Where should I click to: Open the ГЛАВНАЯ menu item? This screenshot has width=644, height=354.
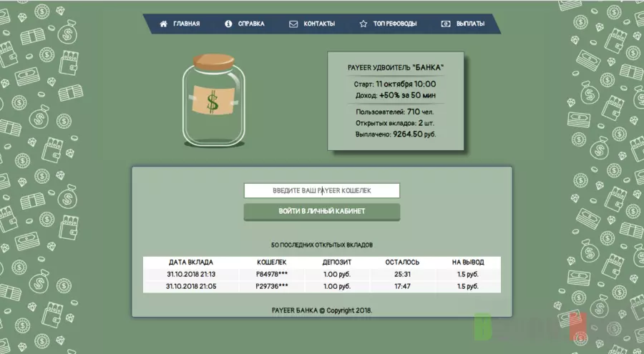point(187,24)
